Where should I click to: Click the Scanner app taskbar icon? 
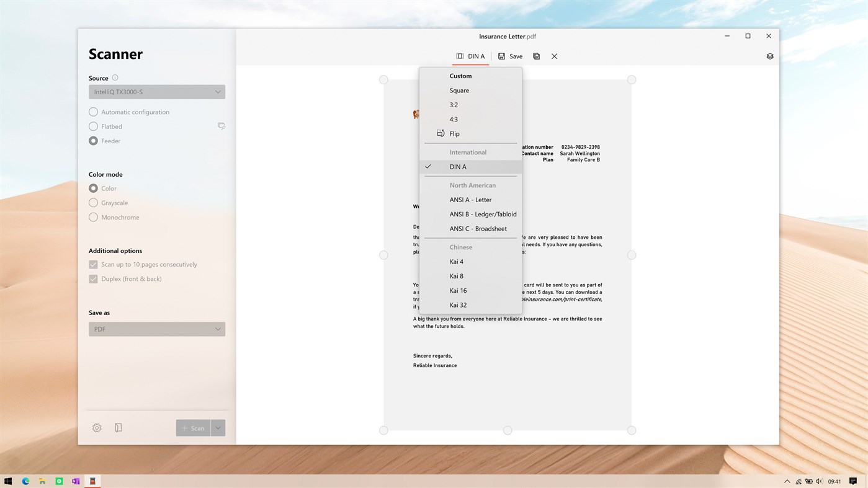tap(92, 481)
